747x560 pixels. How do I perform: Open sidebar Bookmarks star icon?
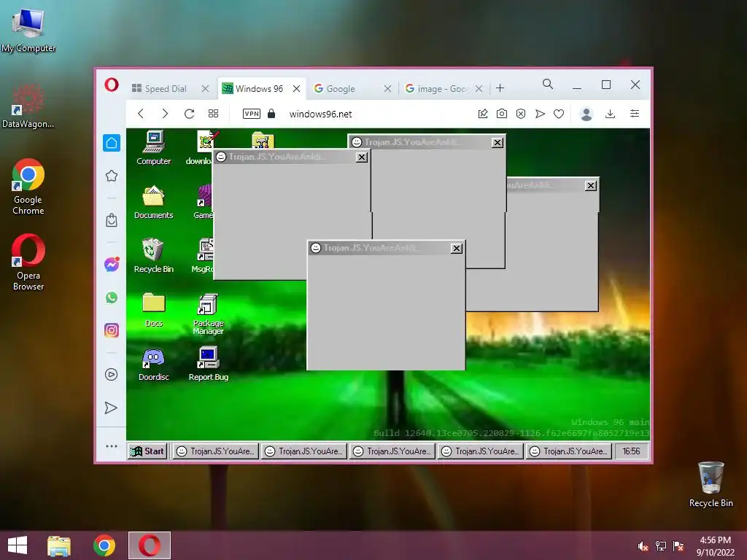[112, 176]
